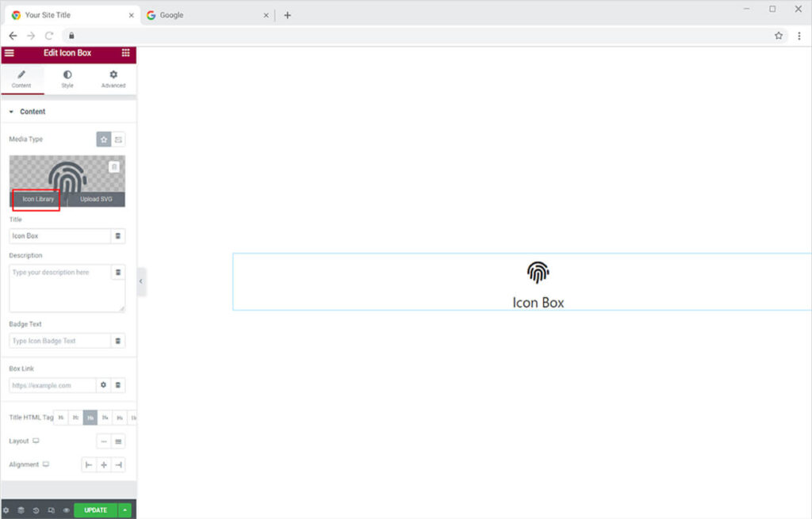The image size is (812, 519).
Task: Click the responsive mode icon in footer
Action: 51,510
